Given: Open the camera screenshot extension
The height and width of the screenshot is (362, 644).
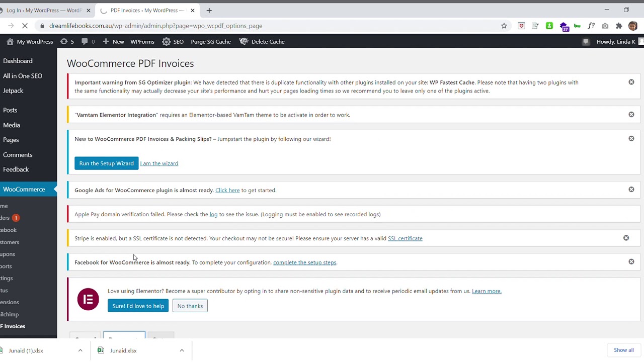Looking at the screenshot, I should tap(605, 26).
